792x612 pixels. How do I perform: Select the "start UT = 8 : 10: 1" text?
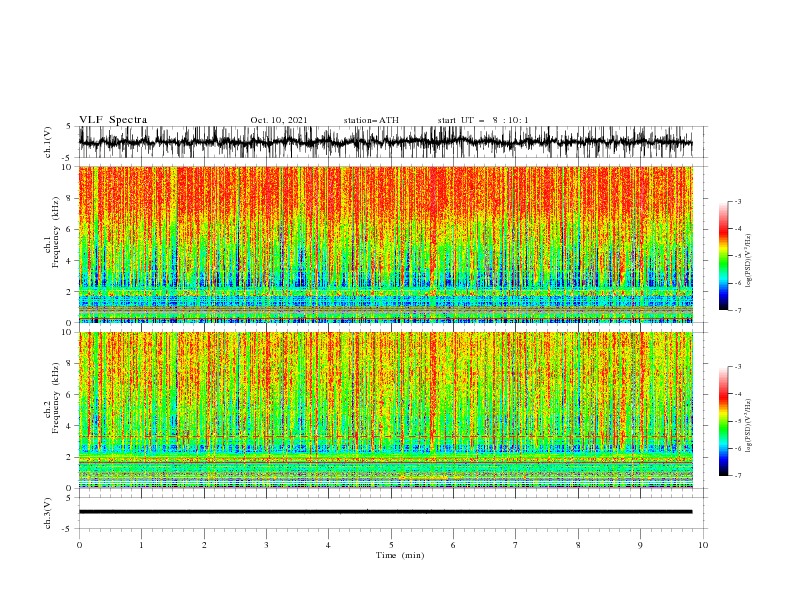(483, 120)
